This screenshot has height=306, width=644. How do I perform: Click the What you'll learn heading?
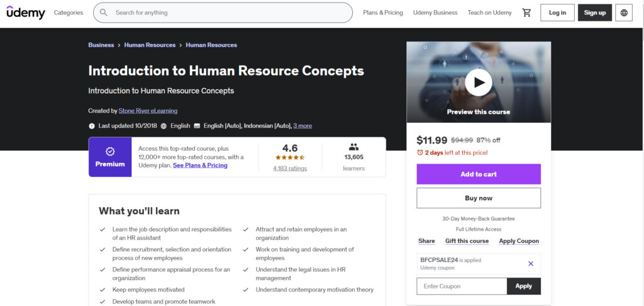[x=139, y=211]
